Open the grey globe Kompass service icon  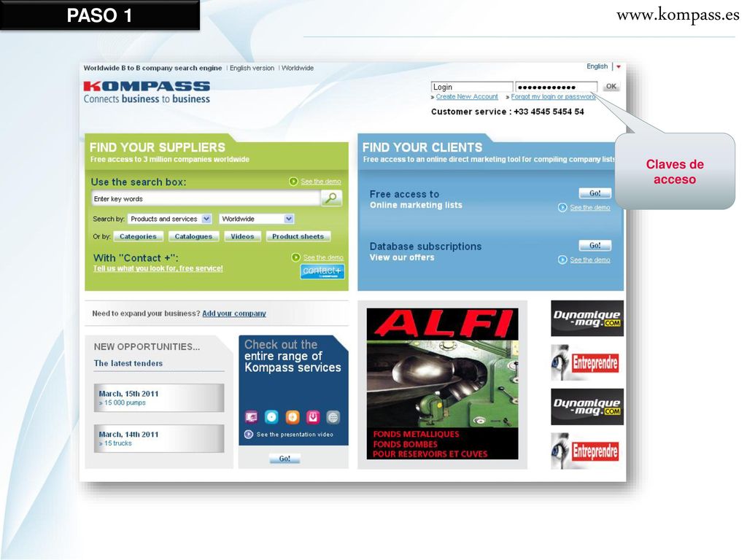[x=333, y=417]
